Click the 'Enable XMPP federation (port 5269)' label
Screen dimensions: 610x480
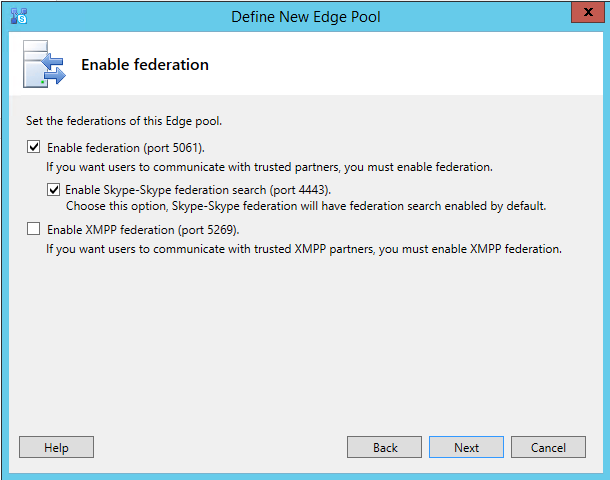143,230
